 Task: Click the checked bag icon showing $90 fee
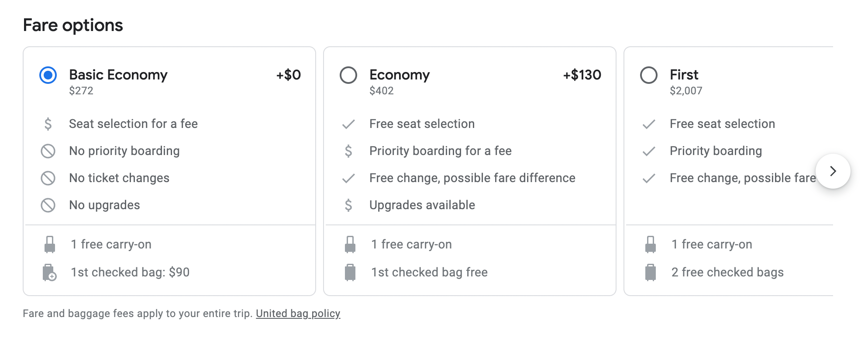(x=49, y=272)
